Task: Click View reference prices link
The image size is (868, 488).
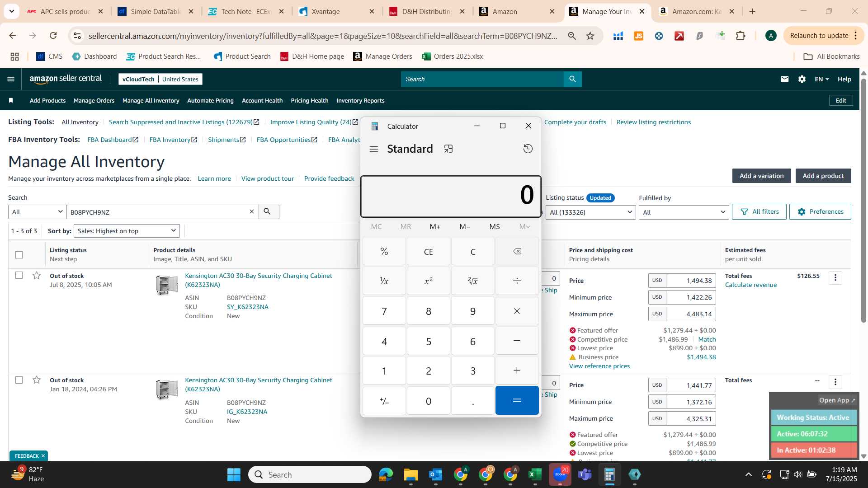Action: coord(599,366)
